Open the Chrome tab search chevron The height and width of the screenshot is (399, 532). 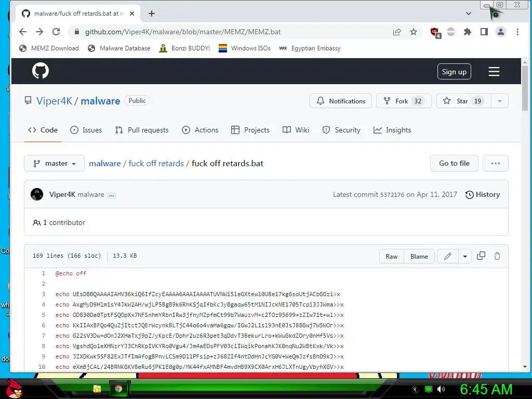point(469,14)
